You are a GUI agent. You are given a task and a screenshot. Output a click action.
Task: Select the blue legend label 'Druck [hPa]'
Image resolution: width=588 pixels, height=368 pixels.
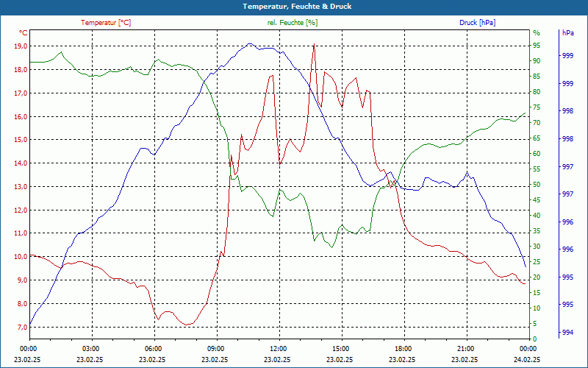(x=477, y=23)
